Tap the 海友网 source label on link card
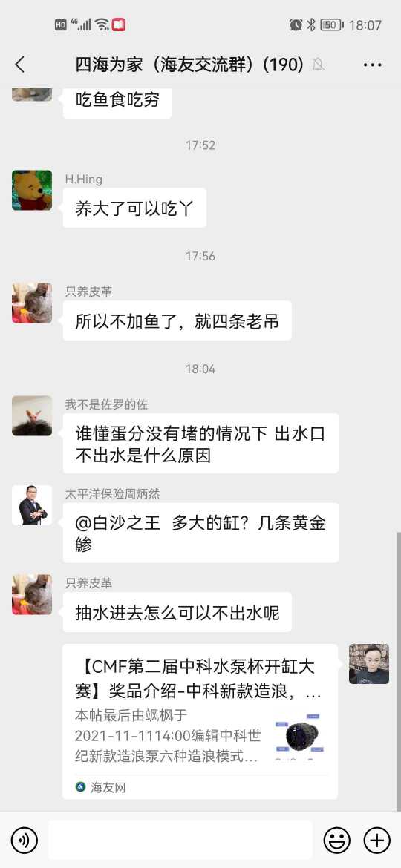The width and height of the screenshot is (401, 868). [x=101, y=787]
